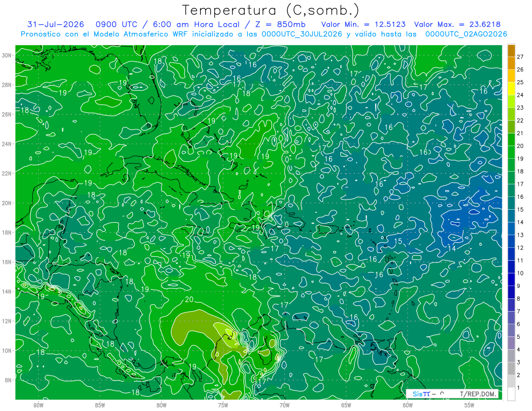Click the '30N' latitude axis label
The image size is (532, 411).
7,55
